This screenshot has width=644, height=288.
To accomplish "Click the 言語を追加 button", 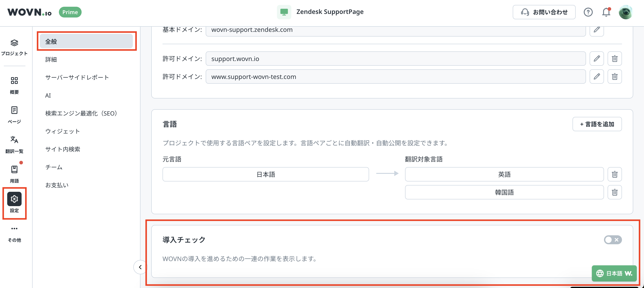I will tap(597, 124).
